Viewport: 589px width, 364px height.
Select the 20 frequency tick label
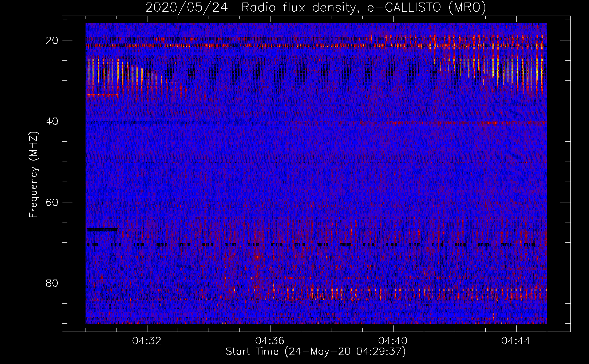pyautogui.click(x=52, y=40)
